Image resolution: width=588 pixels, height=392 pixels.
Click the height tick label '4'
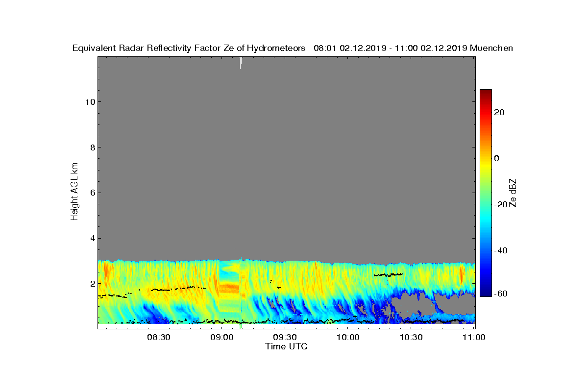[92, 239]
